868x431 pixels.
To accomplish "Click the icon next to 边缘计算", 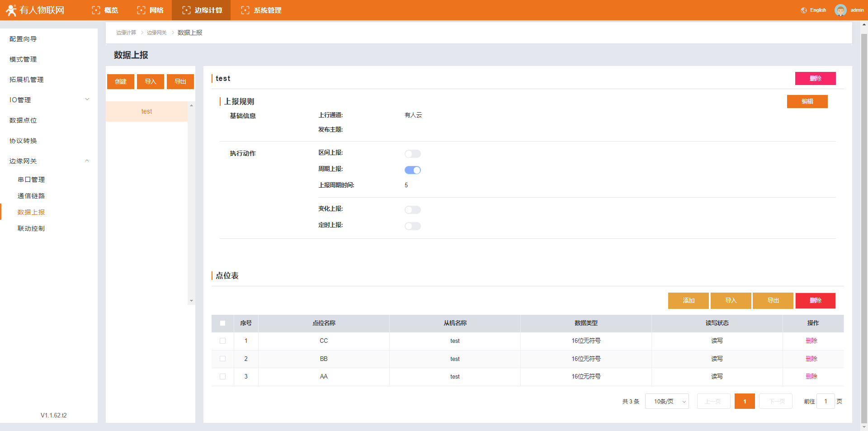I will (x=186, y=10).
